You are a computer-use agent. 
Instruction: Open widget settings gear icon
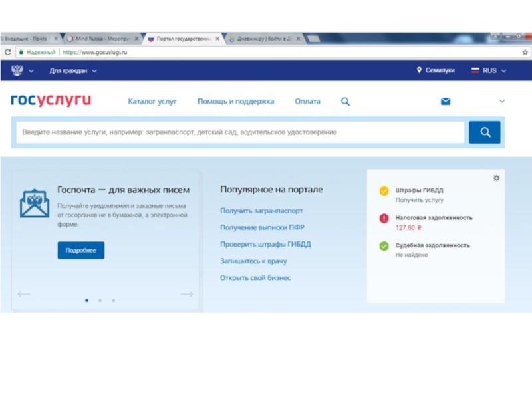pos(496,178)
